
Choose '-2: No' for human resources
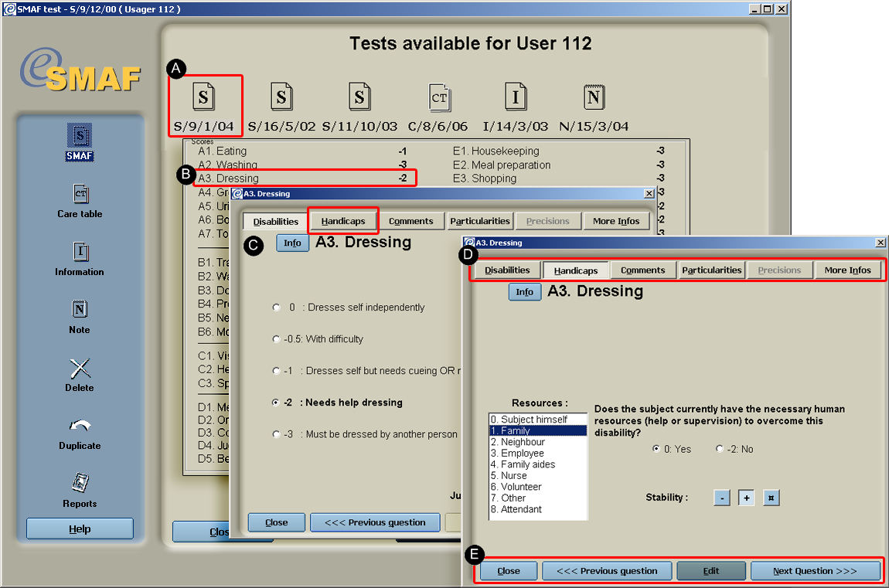click(720, 449)
